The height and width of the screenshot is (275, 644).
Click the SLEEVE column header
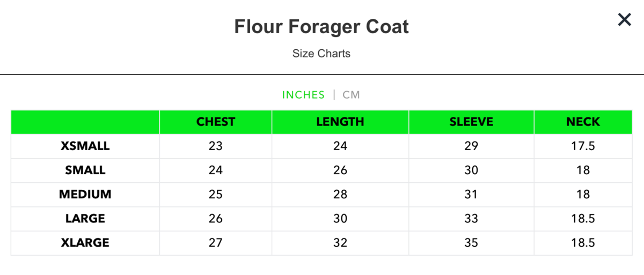(471, 122)
